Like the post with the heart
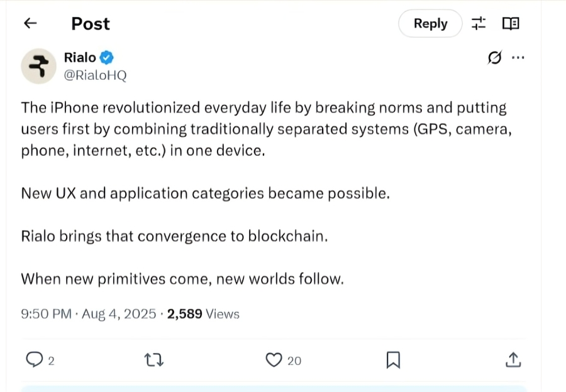The height and width of the screenshot is (392, 566). [273, 360]
